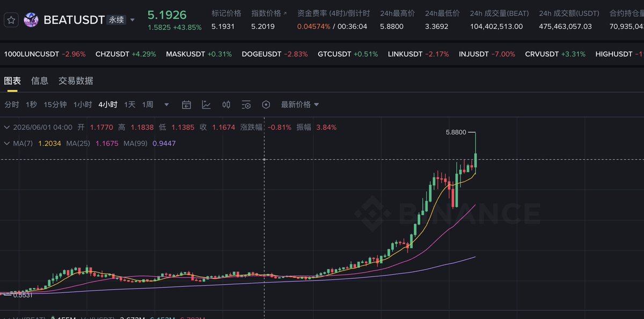Expand the BEATUSDT symbol selector arrow
Viewport: 644px width, 319px height.
[133, 20]
